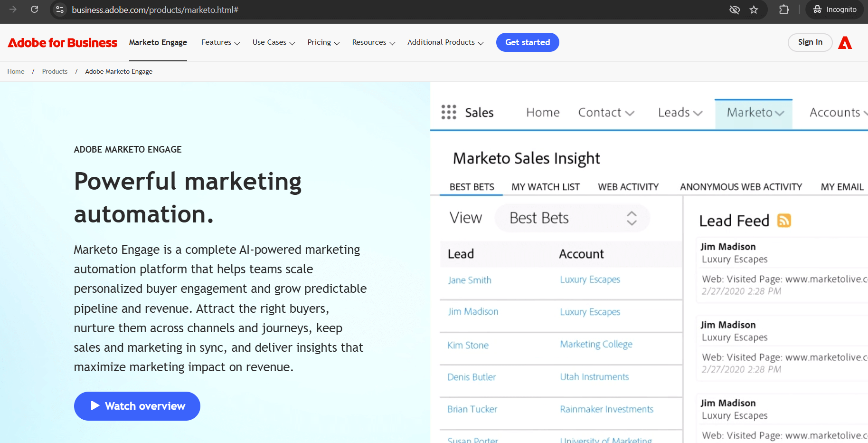Click the tracking protection eye icon
Image resolution: width=868 pixels, height=443 pixels.
click(734, 10)
